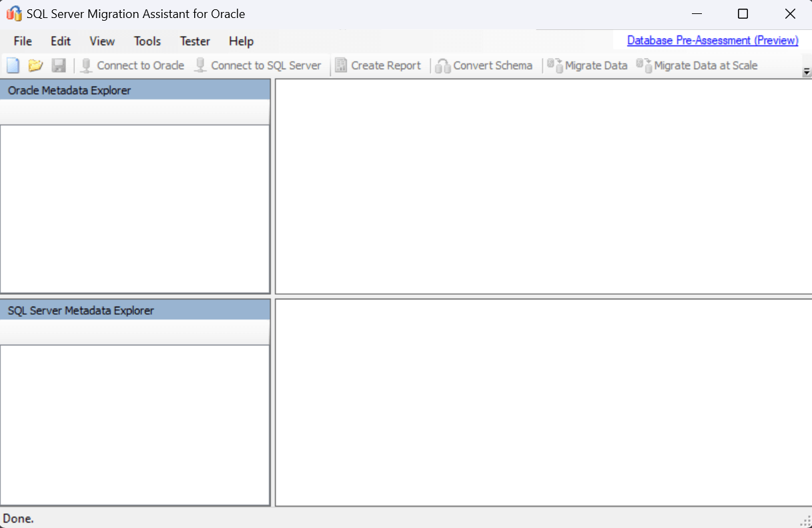Click the SSMA app icon in title bar
The image size is (812, 528).
(14, 13)
